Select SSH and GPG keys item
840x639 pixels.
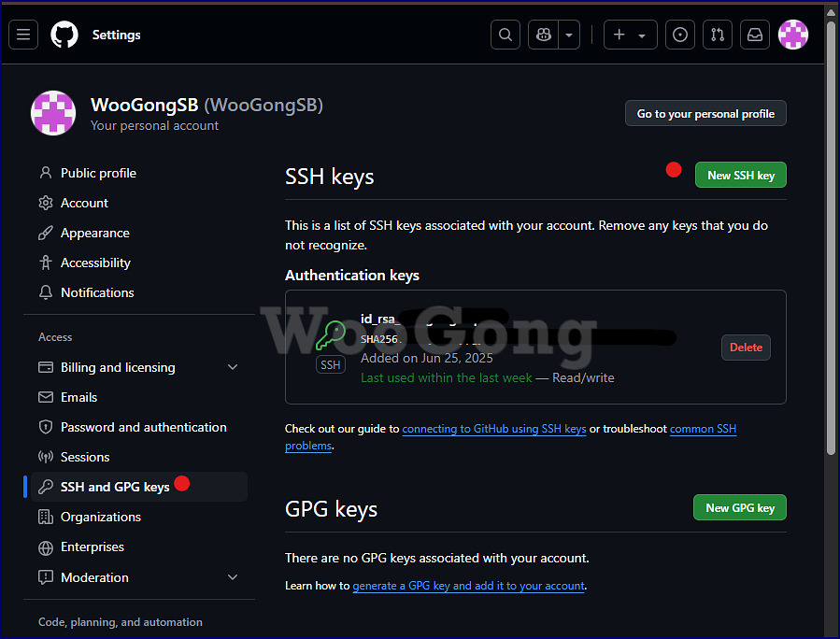(x=139, y=487)
